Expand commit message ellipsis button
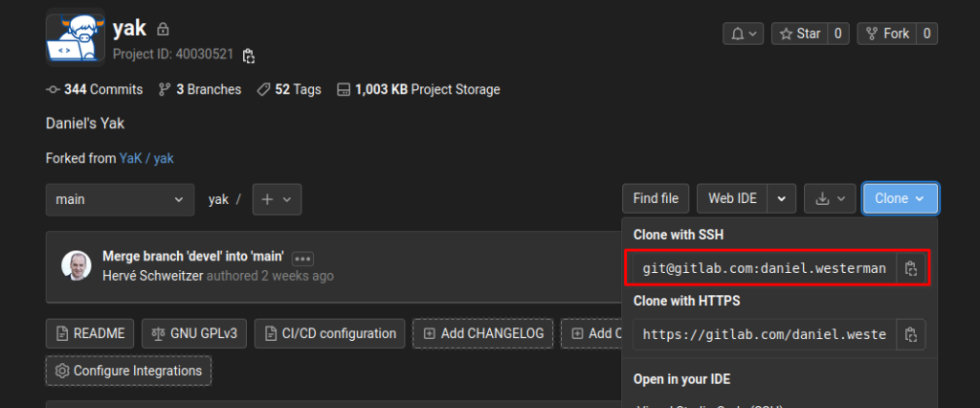Viewport: 980px width, 408px height. (302, 259)
